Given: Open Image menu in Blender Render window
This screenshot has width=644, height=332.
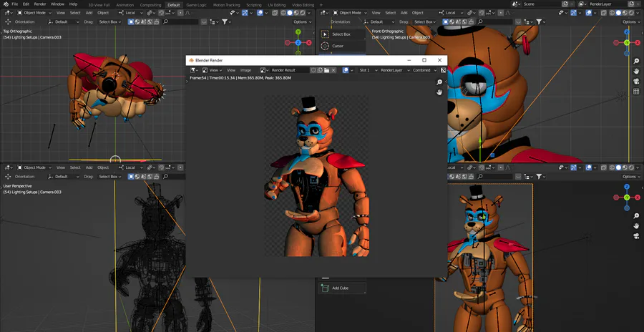Looking at the screenshot, I should [245, 70].
